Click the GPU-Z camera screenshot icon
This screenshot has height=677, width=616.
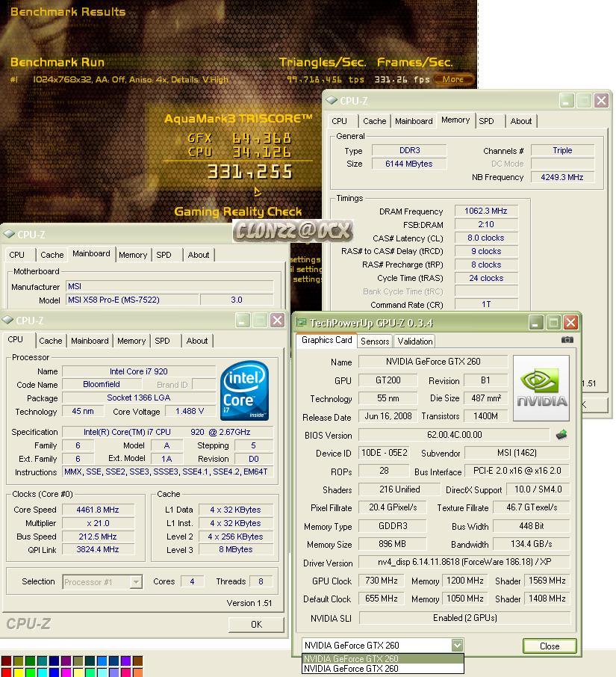click(567, 340)
